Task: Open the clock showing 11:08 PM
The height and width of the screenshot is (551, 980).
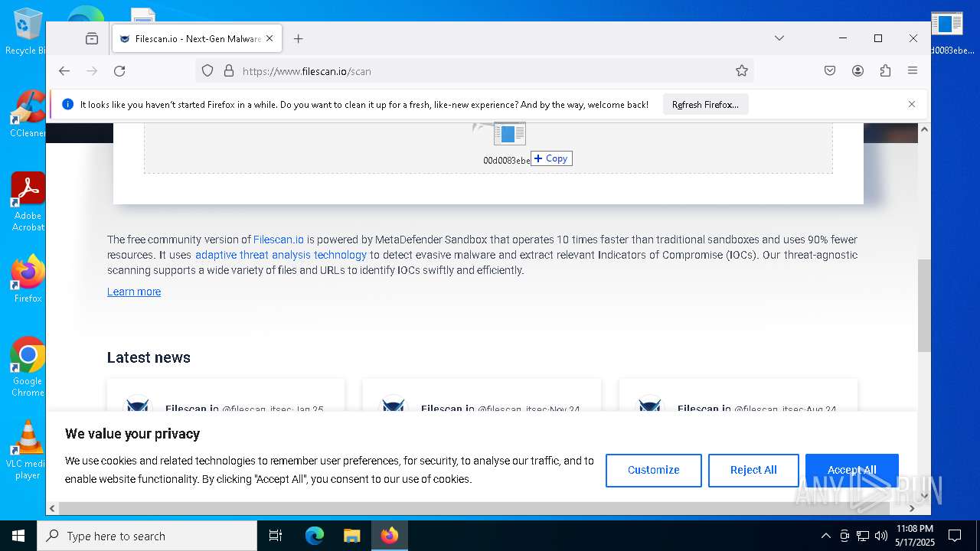Action: pos(915,536)
